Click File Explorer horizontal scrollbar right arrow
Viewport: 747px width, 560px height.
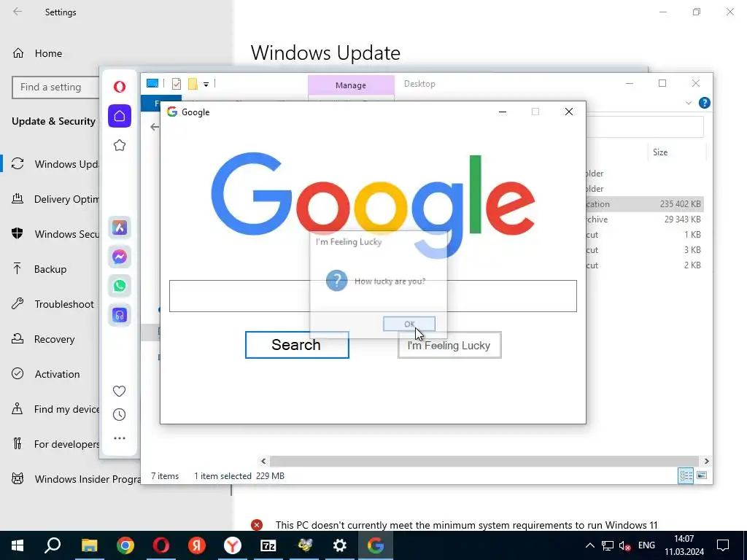click(x=706, y=461)
